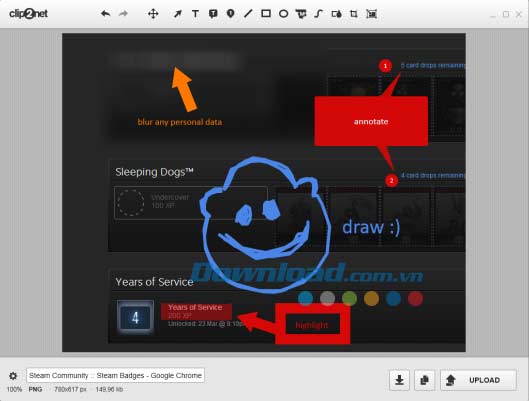Click the 100% zoom level
Viewport: 529px width, 401px height.
coord(14,390)
